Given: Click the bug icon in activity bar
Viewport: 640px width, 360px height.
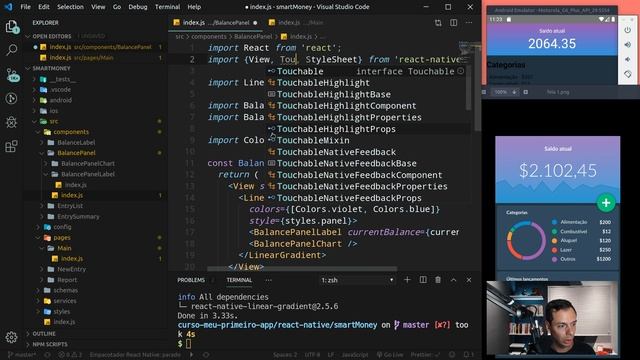Looking at the screenshot, I should (x=11, y=122).
